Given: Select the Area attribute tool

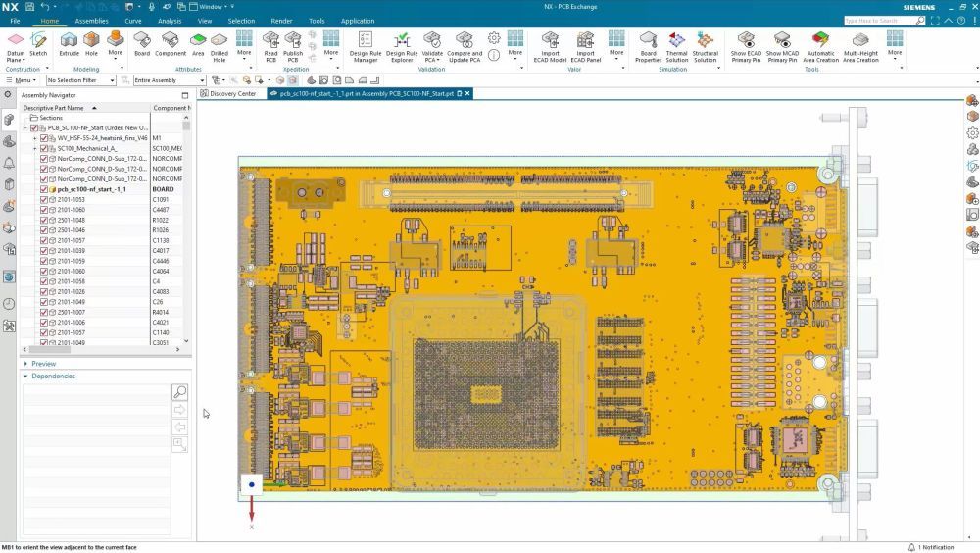Looking at the screenshot, I should tap(198, 44).
